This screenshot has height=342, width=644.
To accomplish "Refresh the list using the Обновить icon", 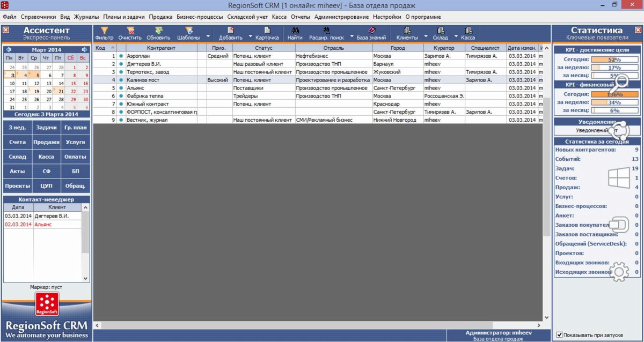I will tap(159, 31).
